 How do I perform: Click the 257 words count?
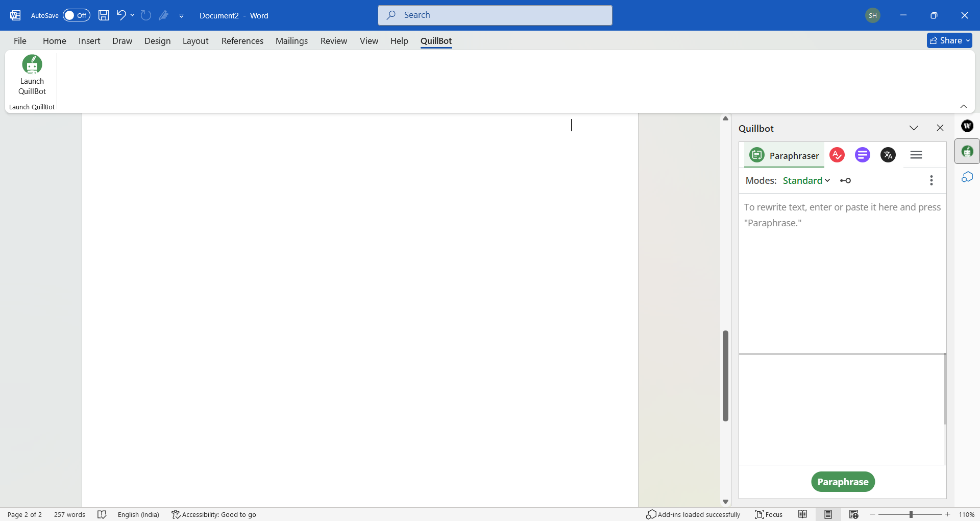(69, 514)
